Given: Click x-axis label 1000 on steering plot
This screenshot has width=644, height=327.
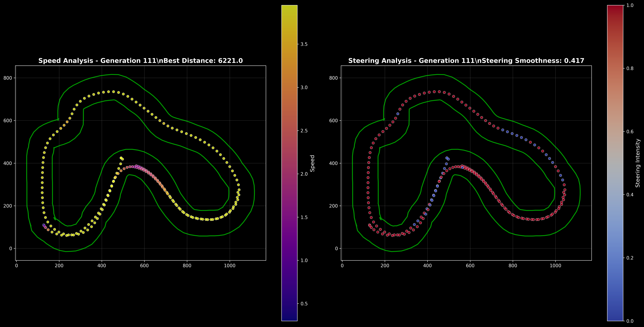Looking at the screenshot, I should pos(555,266).
